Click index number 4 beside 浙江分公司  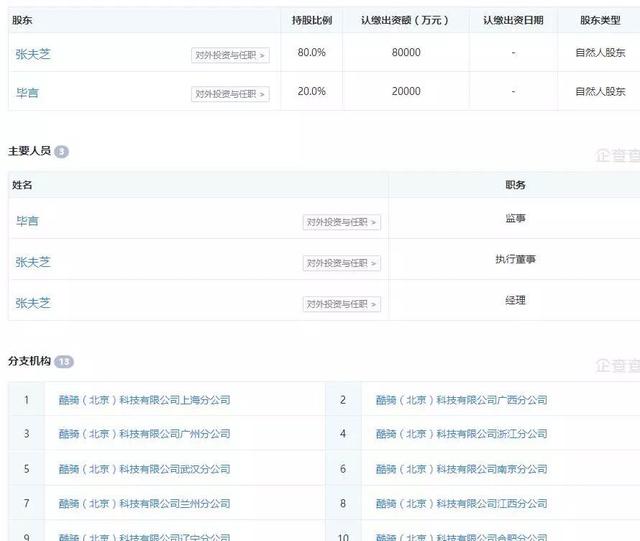click(343, 434)
